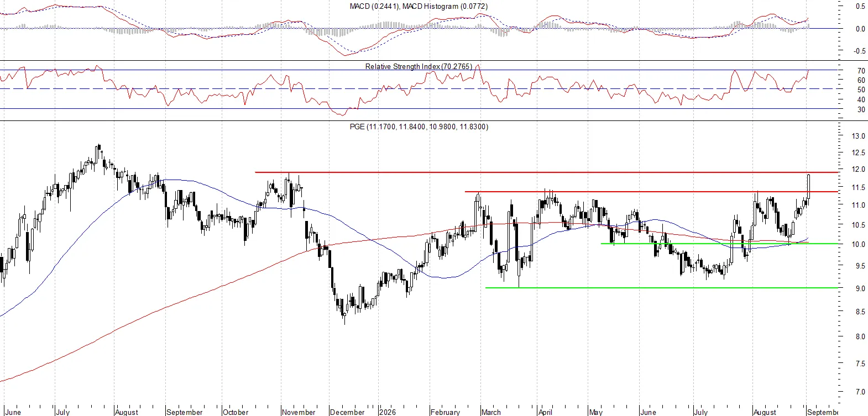Select the 10.0 price axis label
The image size is (868, 416).
(x=858, y=244)
